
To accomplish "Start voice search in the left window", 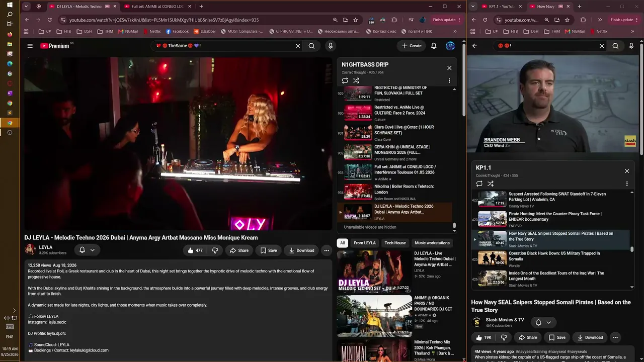I will pyautogui.click(x=331, y=46).
